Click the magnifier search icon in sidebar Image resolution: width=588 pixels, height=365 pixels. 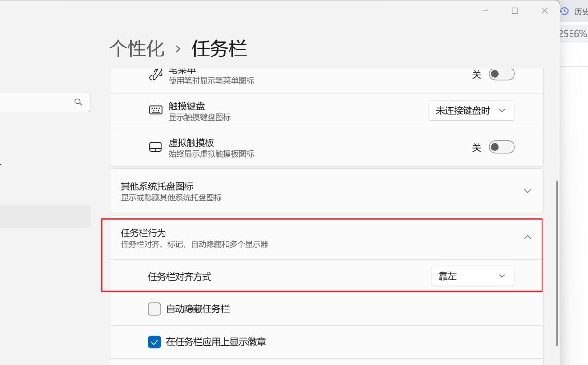click(x=78, y=102)
